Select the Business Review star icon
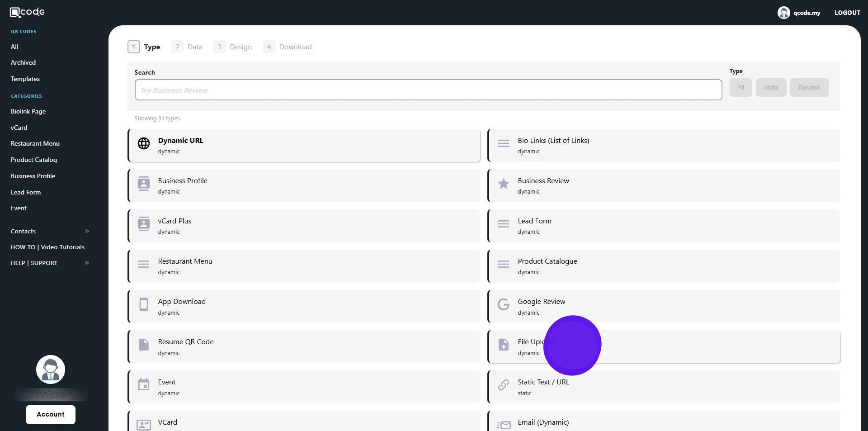The width and height of the screenshot is (868, 431). click(x=503, y=184)
